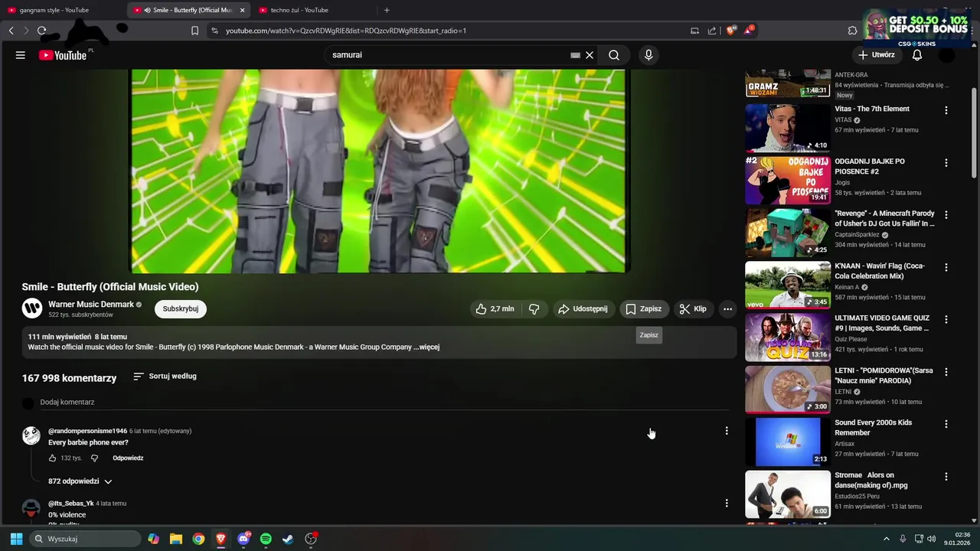This screenshot has height=551, width=980.
Task: Open the Windows Start menu
Action: point(16,539)
